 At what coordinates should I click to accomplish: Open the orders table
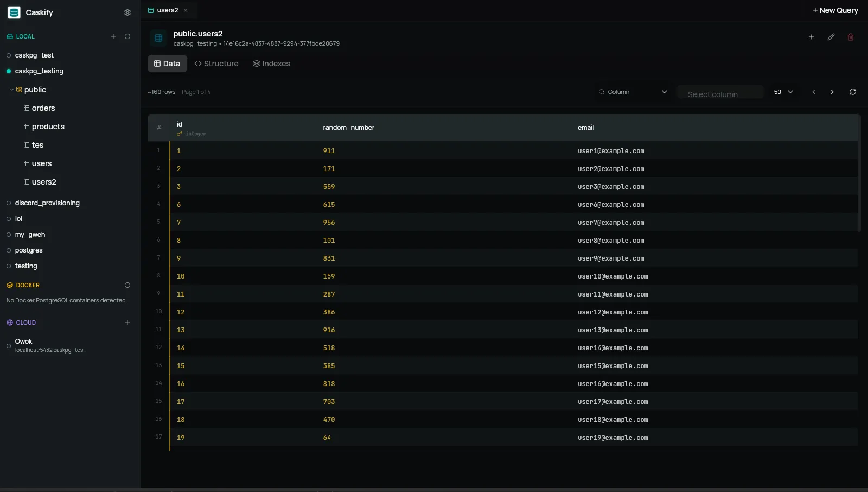43,108
